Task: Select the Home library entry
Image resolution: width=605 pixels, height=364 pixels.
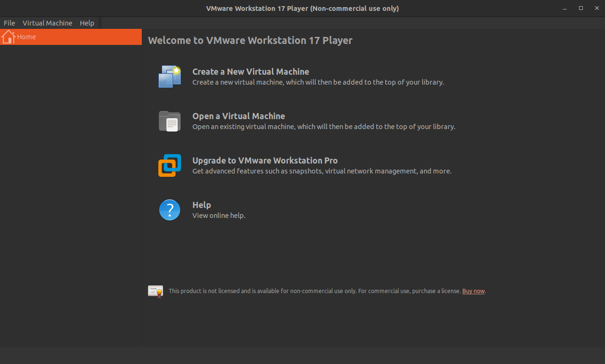Action: pyautogui.click(x=71, y=37)
